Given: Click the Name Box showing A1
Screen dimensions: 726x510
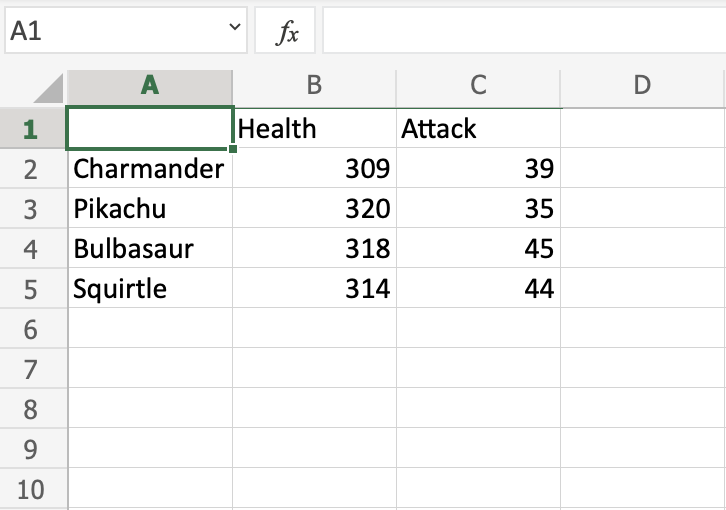Looking at the screenshot, I should (x=110, y=32).
